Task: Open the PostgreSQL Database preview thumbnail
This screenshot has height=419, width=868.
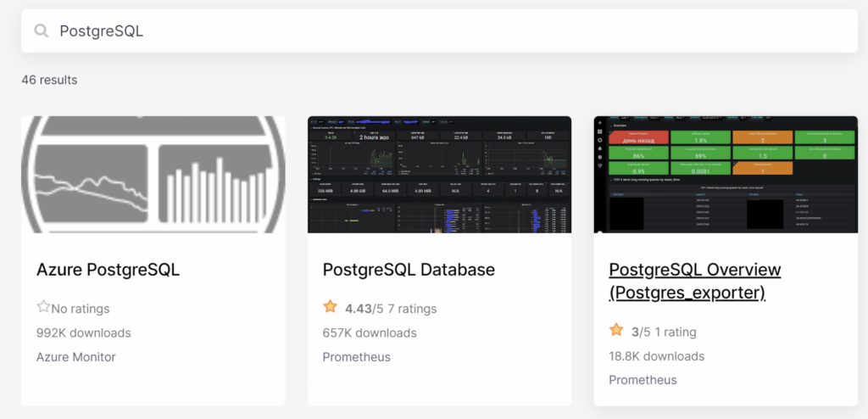Action: pyautogui.click(x=439, y=175)
